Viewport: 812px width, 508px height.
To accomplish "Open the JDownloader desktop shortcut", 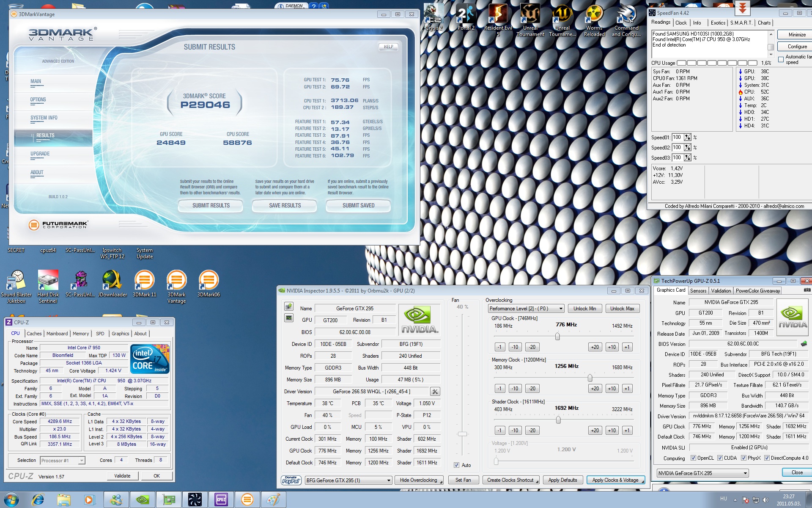I will click(112, 281).
